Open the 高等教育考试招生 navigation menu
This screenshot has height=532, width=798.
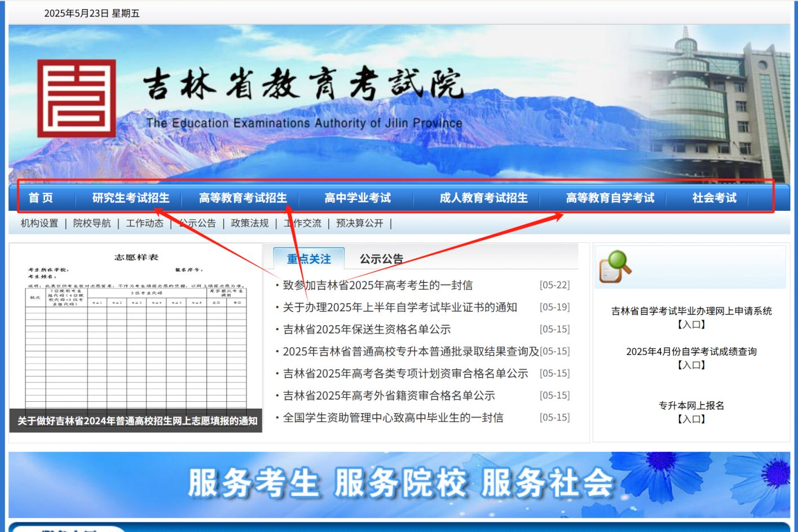coord(243,198)
